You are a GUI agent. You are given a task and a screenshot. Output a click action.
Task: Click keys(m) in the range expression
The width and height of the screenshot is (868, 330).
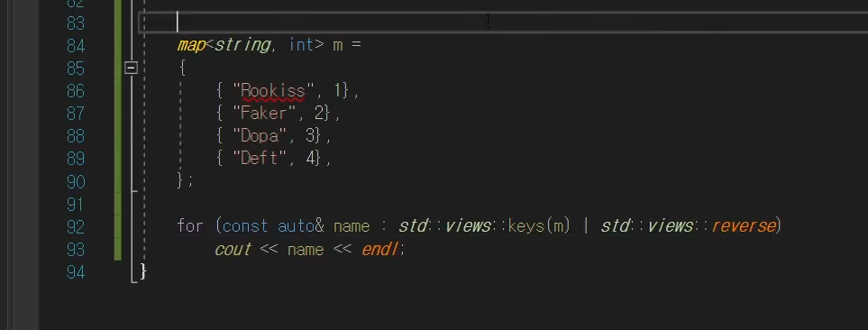[x=539, y=226]
